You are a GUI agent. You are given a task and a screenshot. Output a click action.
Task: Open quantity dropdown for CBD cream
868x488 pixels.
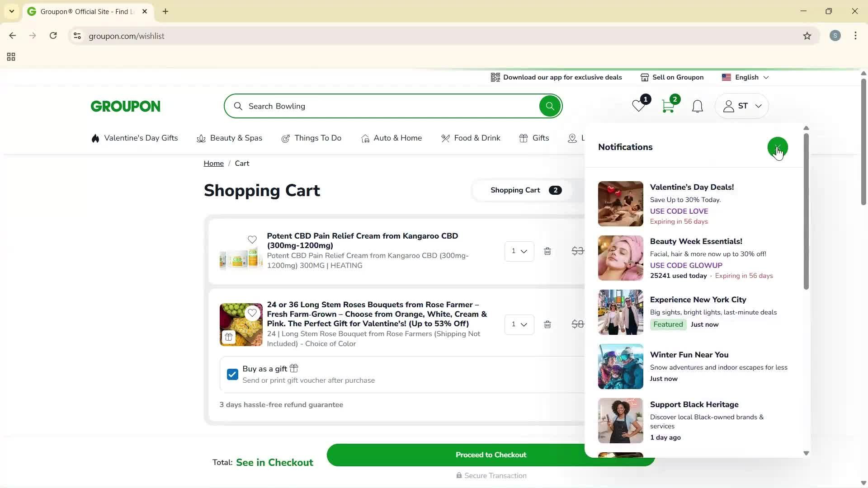519,251
